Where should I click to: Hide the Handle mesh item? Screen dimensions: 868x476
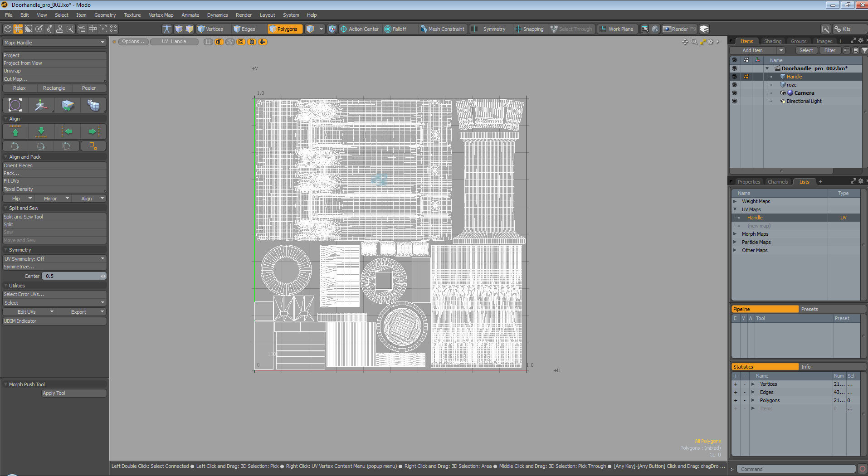734,77
